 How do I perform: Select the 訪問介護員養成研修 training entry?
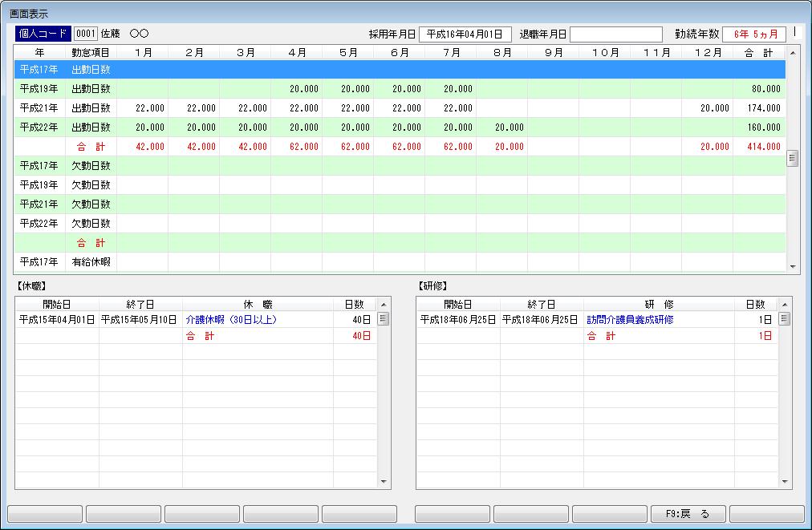click(x=630, y=320)
